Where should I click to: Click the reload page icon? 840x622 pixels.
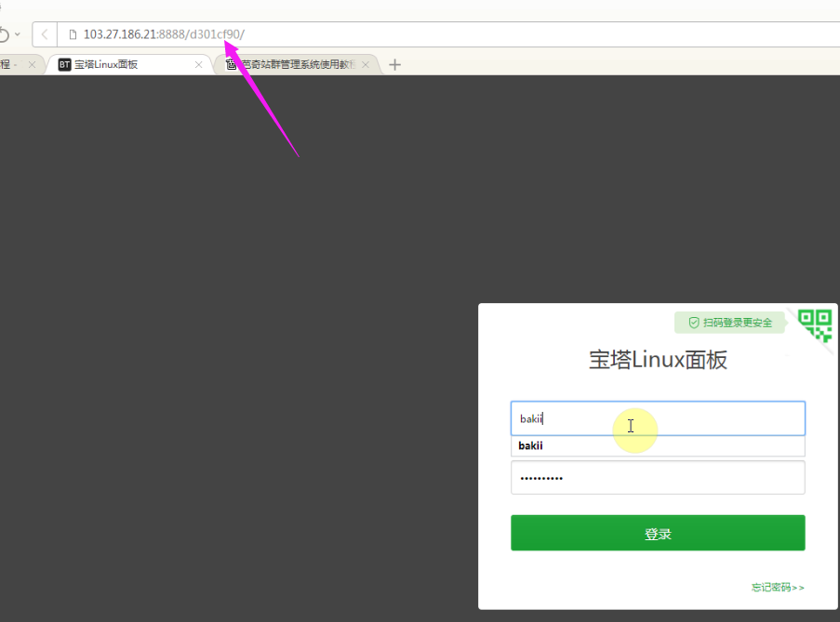4,34
